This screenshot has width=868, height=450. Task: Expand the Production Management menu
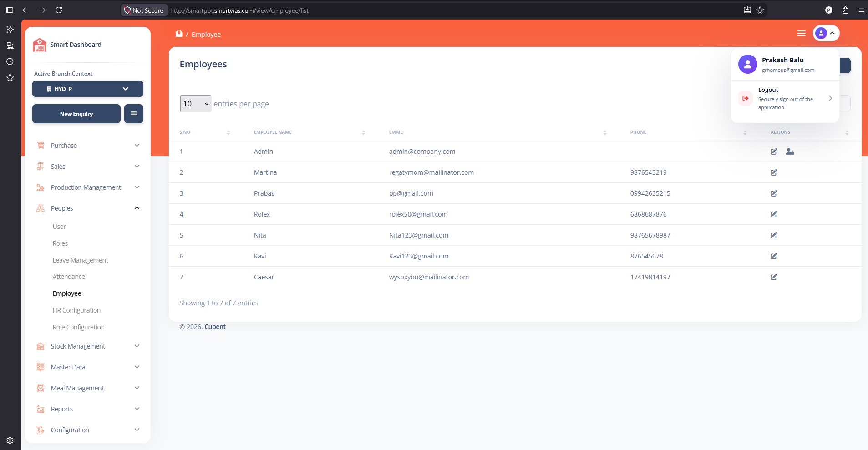click(x=88, y=187)
